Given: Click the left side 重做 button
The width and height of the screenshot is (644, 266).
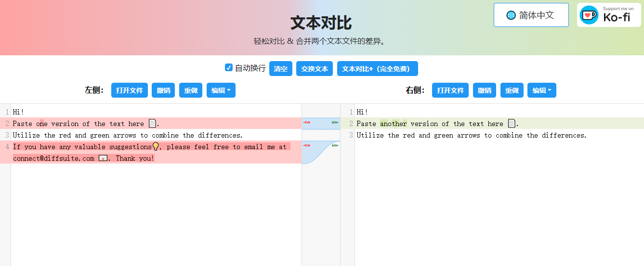Looking at the screenshot, I should (x=191, y=90).
